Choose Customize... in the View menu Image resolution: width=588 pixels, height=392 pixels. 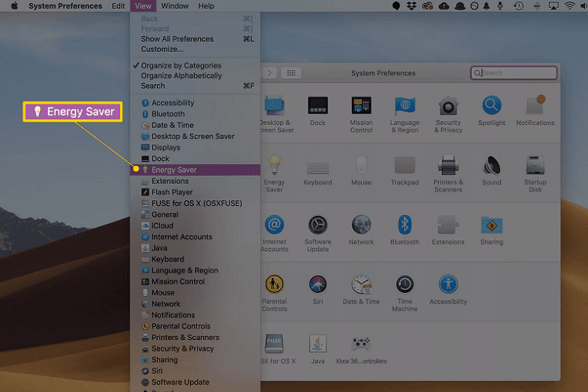click(195, 49)
